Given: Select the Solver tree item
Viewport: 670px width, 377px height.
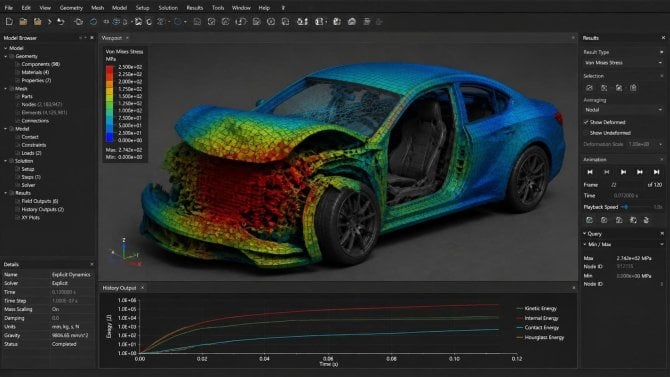Looking at the screenshot, I should (28, 185).
